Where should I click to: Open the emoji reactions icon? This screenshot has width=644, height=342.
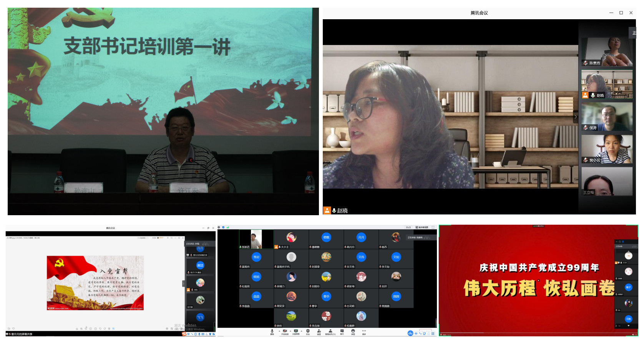pyautogui.click(x=353, y=331)
